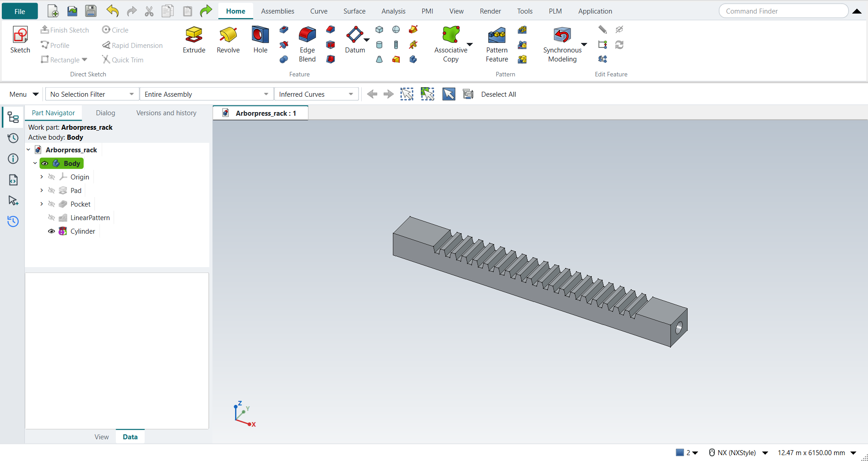Open the File menu button
Viewport: 868px width, 461px height.
pyautogui.click(x=20, y=11)
